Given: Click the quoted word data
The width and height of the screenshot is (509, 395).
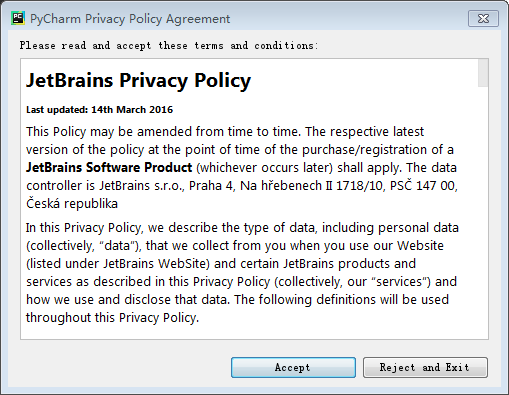Looking at the screenshot, I should pyautogui.click(x=117, y=246).
